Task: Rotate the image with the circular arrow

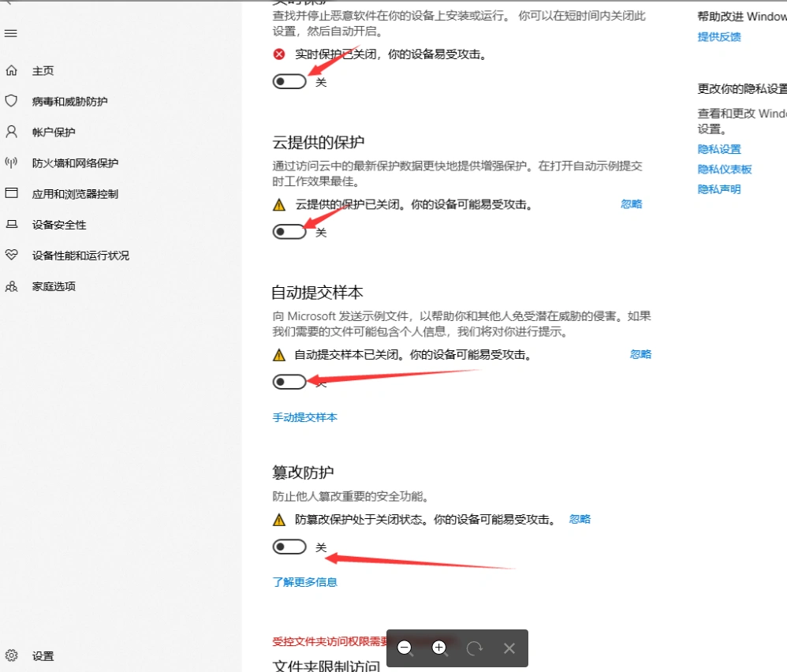Action: pyautogui.click(x=474, y=648)
